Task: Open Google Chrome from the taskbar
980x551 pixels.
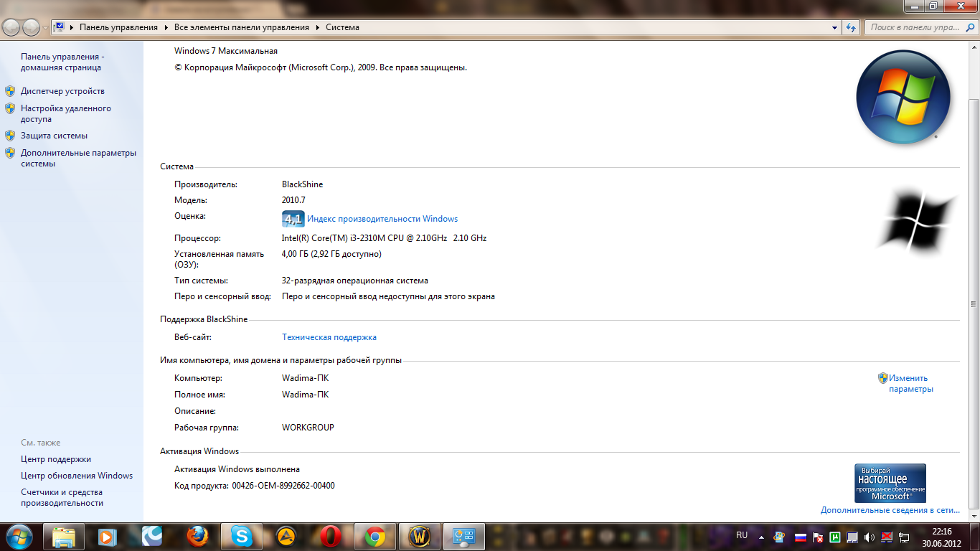Action: [374, 536]
